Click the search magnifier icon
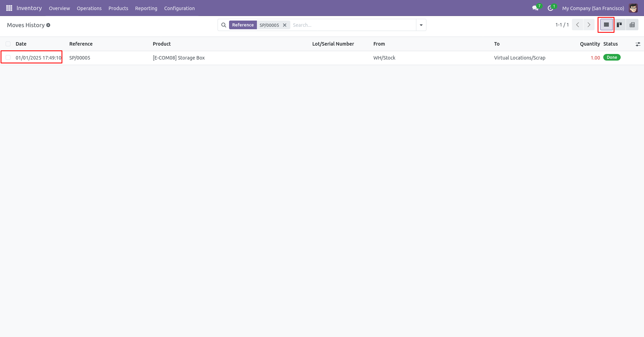This screenshot has height=337, width=644. [x=224, y=25]
